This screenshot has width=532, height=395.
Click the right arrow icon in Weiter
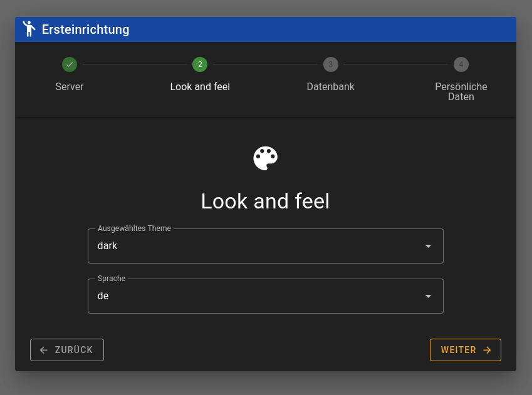coord(487,350)
